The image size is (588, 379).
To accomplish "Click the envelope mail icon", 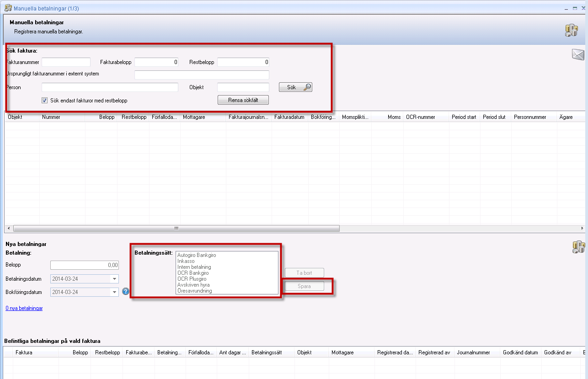I will 578,55.
